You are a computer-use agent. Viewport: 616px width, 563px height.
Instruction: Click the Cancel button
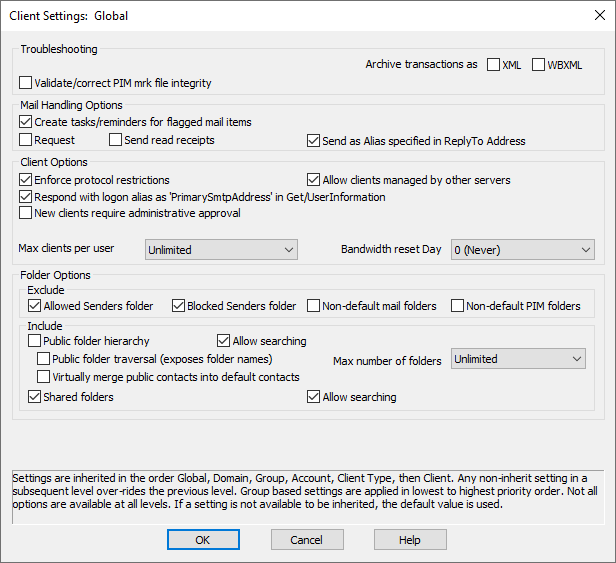(x=307, y=540)
